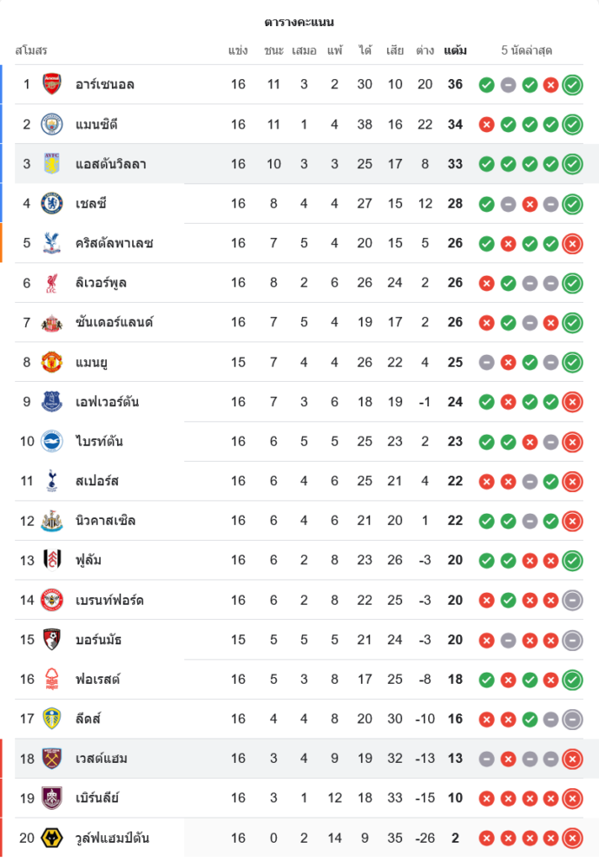
Task: Click Leeds' latest match grey draw indicator
Action: (x=572, y=720)
